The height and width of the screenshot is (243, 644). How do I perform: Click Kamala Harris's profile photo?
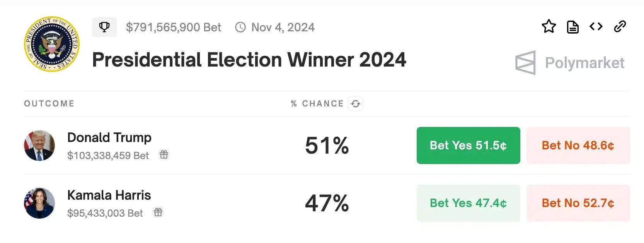pyautogui.click(x=39, y=203)
